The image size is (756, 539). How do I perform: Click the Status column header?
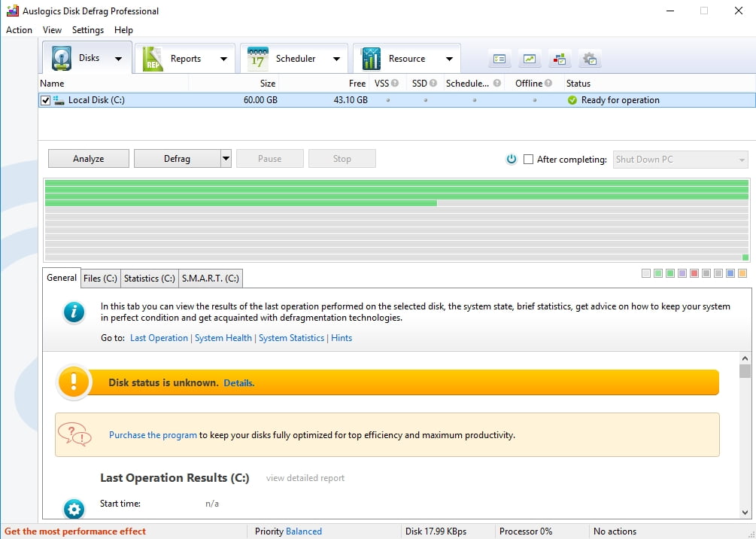[x=660, y=84]
